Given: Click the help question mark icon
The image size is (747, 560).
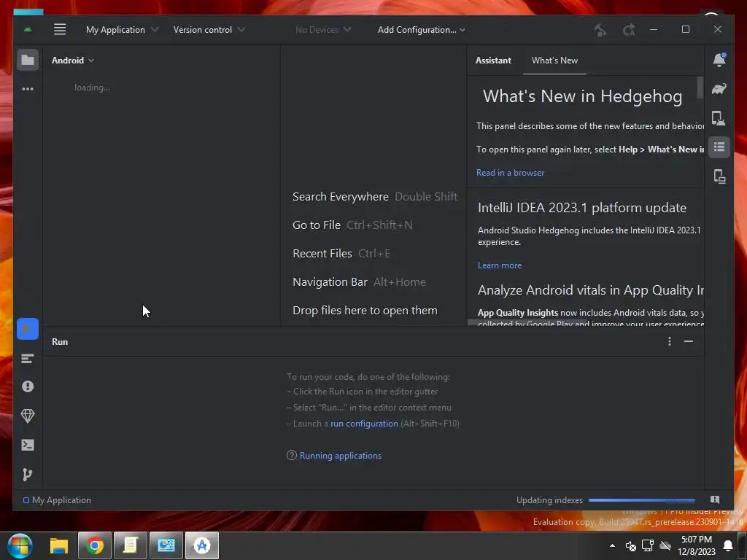Looking at the screenshot, I should [x=292, y=455].
